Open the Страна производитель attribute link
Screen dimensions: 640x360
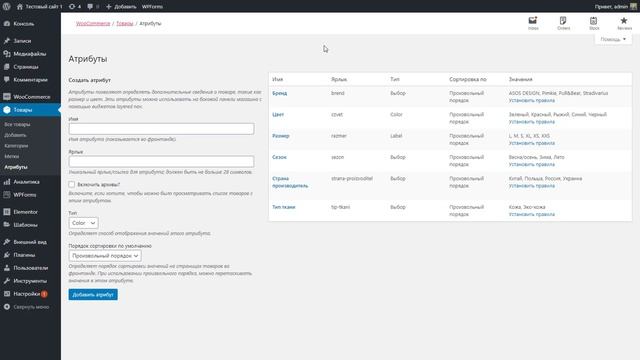coord(290,182)
